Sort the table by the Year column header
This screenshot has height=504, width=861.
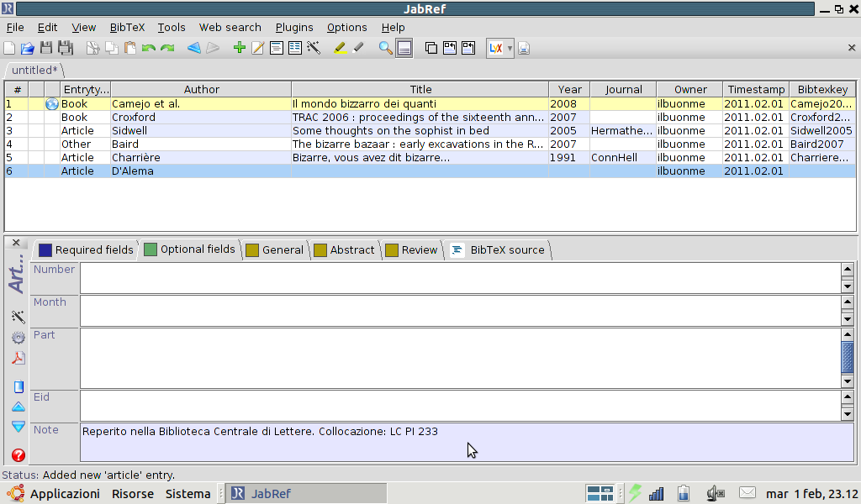(569, 89)
